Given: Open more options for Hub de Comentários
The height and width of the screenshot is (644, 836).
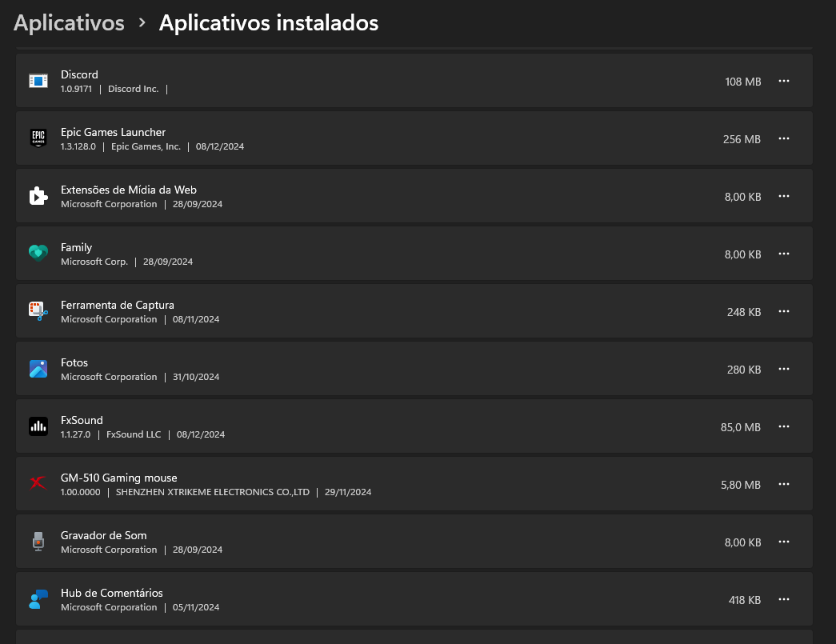Looking at the screenshot, I should pyautogui.click(x=784, y=599).
